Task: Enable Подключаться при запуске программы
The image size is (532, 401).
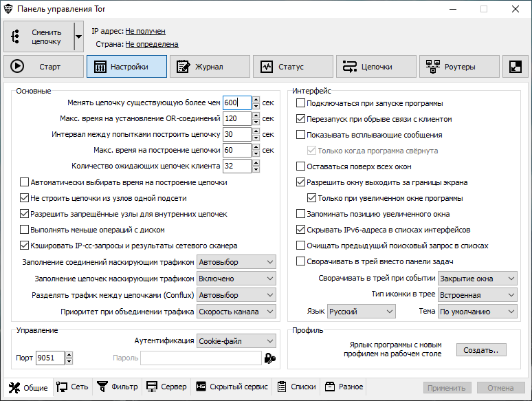Action: (x=300, y=103)
